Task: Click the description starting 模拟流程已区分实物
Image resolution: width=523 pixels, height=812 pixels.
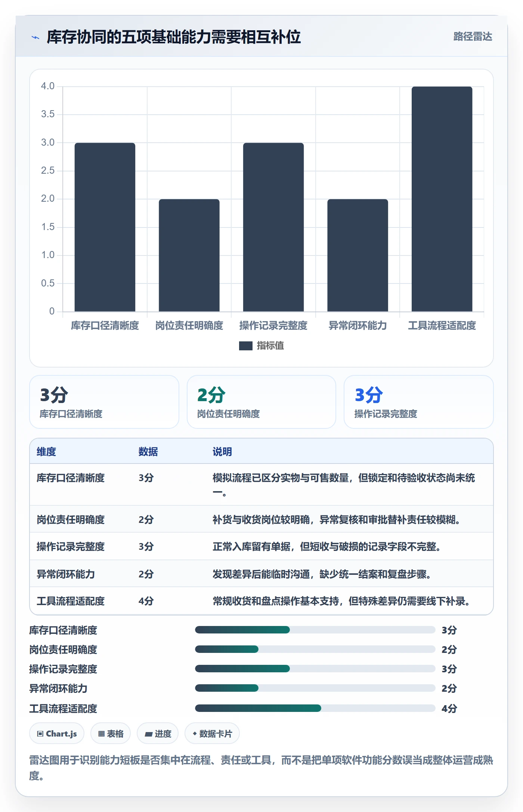Action: tap(344, 485)
